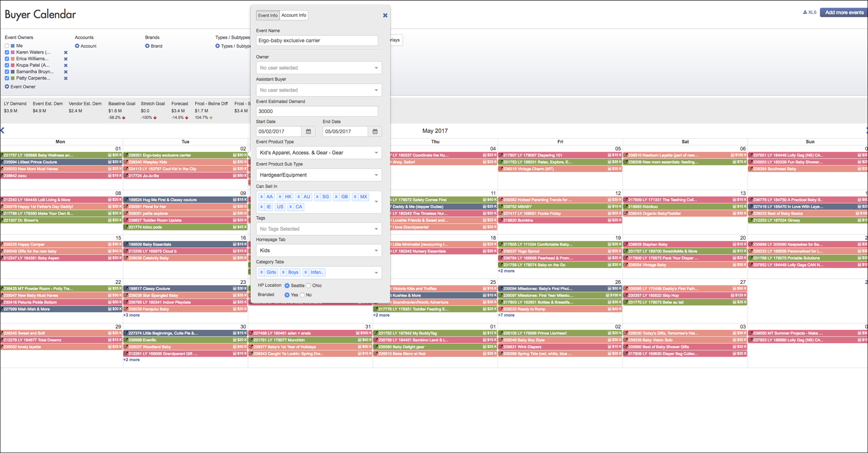This screenshot has width=868, height=453.
Task: Remove the GB country tag
Action: pos(336,197)
